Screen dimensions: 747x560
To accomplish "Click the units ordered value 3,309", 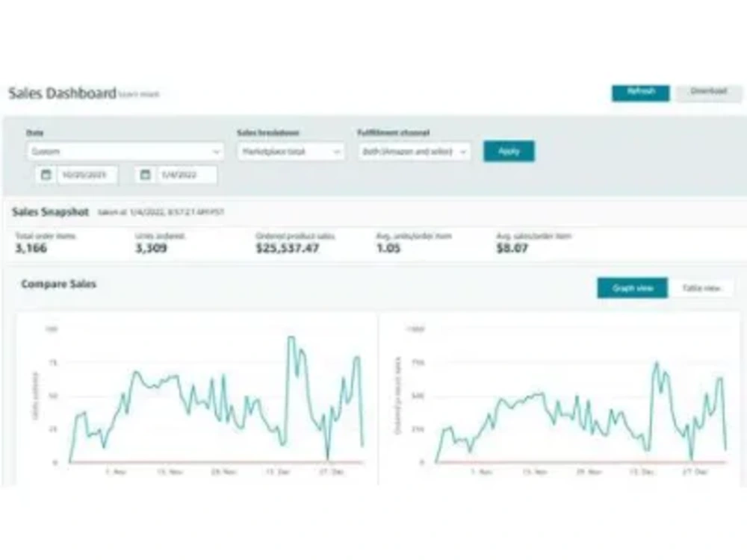I will (151, 248).
